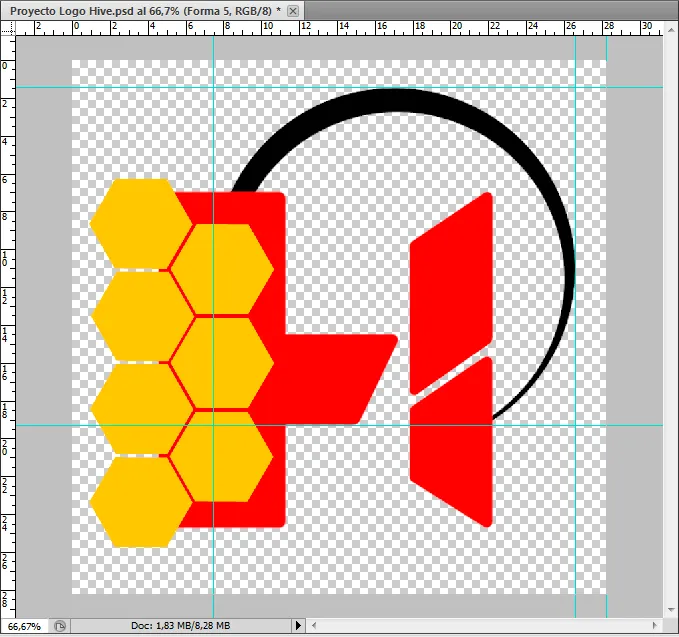Click the Doc: 1,83 MB/8,28 MB status text

click(181, 626)
